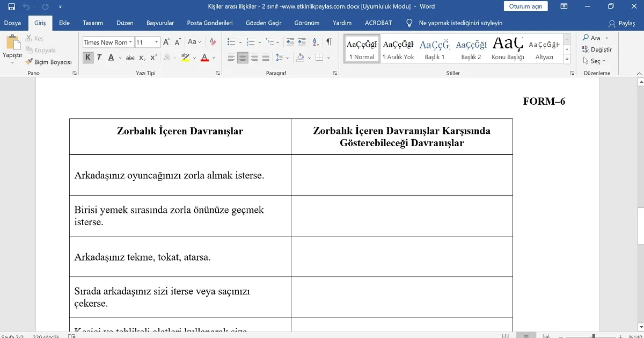Activate the Biçim Boyacısı format painter

point(49,62)
